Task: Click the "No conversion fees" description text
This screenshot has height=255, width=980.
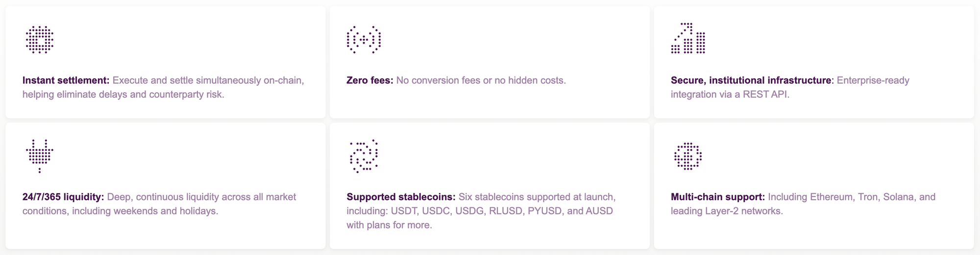Action: pyautogui.click(x=480, y=80)
